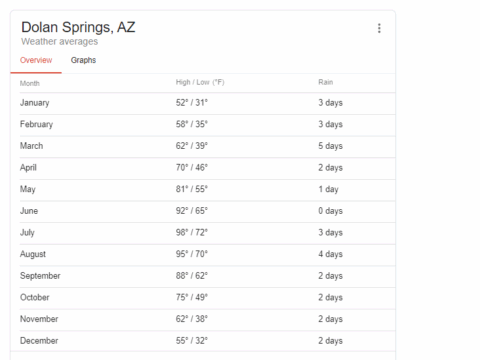Select the February row
The height and width of the screenshot is (360, 480).
click(x=207, y=125)
